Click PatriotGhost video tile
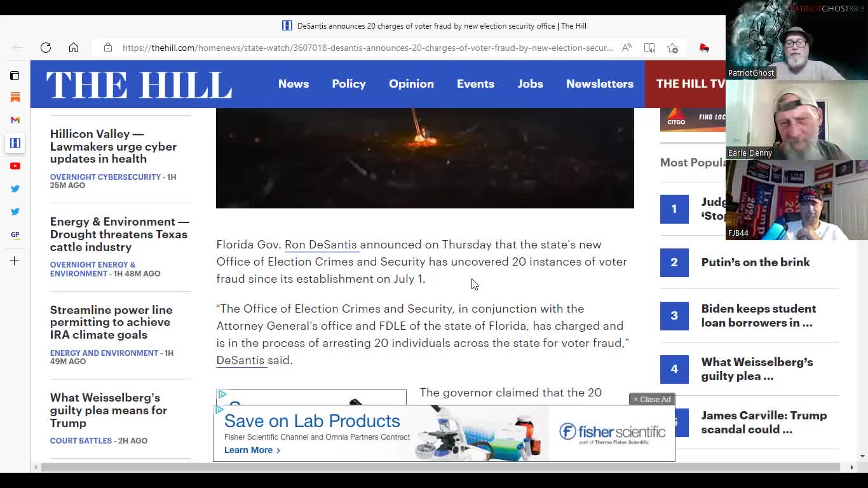 [797, 40]
